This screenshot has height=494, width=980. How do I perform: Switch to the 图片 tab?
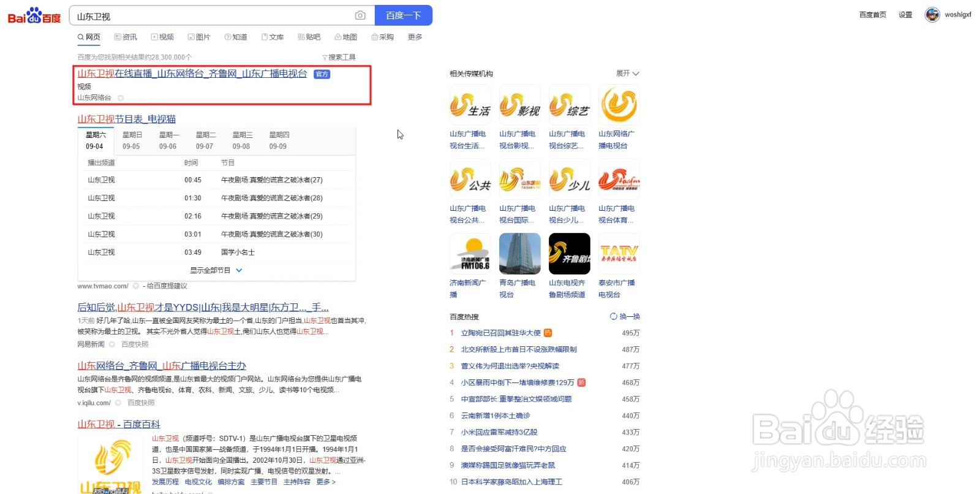coord(199,37)
